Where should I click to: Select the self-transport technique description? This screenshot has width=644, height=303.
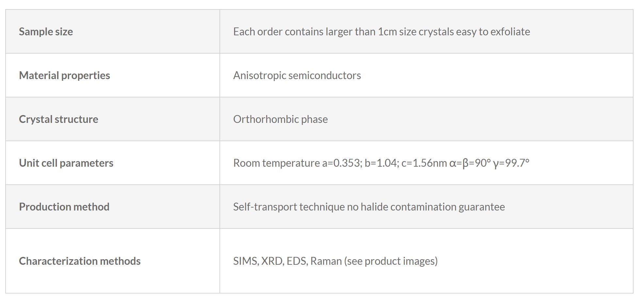tap(369, 207)
